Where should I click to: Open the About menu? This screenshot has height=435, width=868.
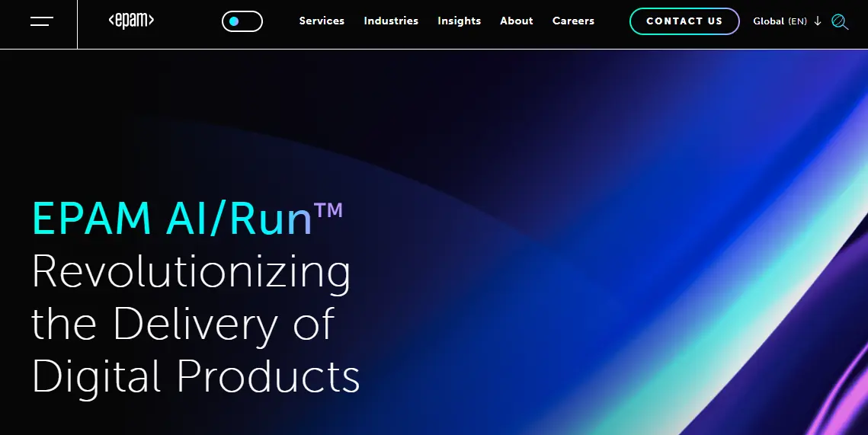[x=517, y=21]
